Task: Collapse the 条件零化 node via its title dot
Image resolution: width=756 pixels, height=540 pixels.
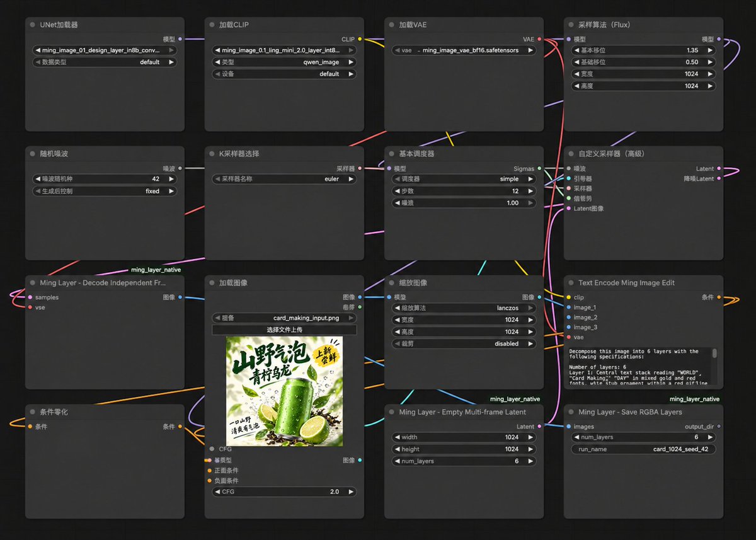Action: [x=32, y=412]
